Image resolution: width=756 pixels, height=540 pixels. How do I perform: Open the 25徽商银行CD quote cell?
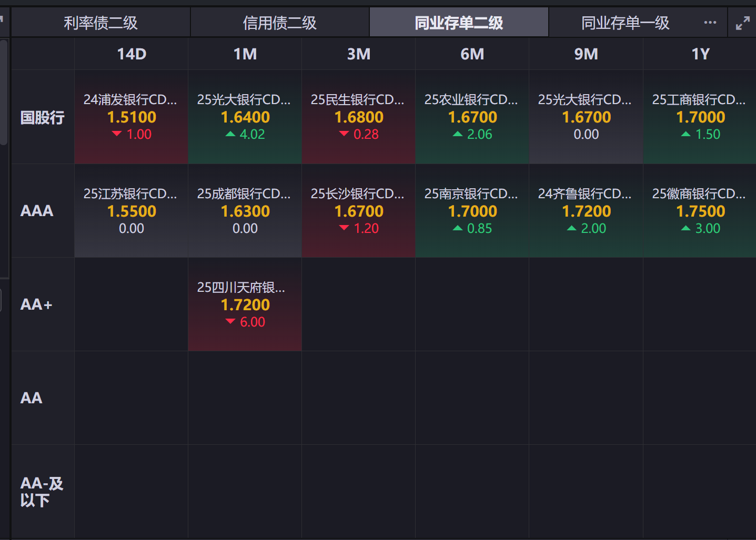tap(700, 211)
